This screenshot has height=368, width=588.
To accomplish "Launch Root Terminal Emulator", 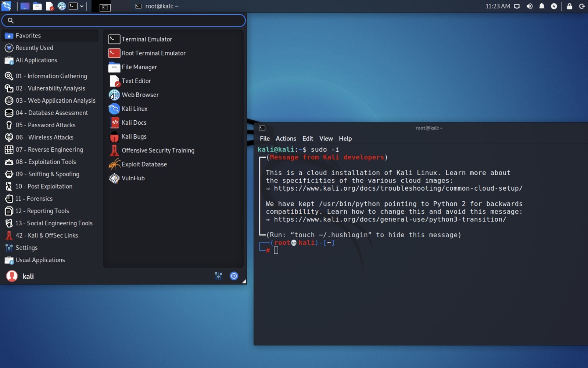I will 173,53.
